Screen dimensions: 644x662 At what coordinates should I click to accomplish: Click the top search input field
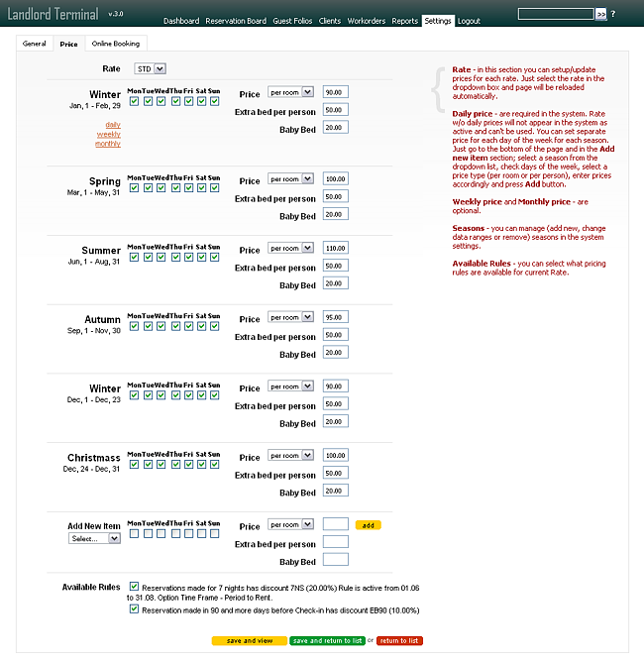tap(556, 14)
